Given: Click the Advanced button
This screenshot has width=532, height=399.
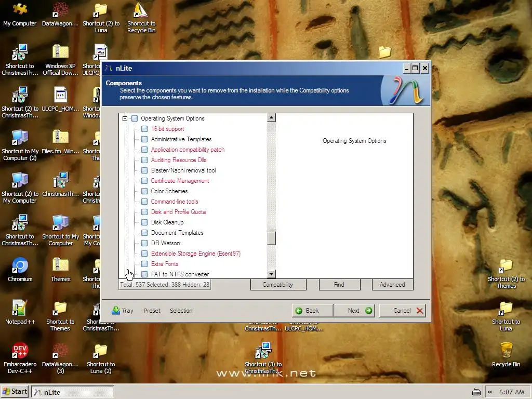Looking at the screenshot, I should [x=392, y=285].
